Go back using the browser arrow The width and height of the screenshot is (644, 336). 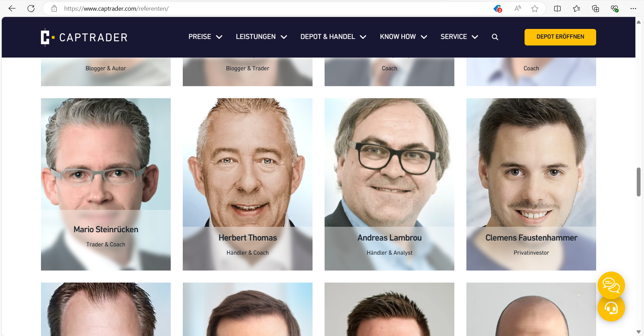[x=12, y=9]
